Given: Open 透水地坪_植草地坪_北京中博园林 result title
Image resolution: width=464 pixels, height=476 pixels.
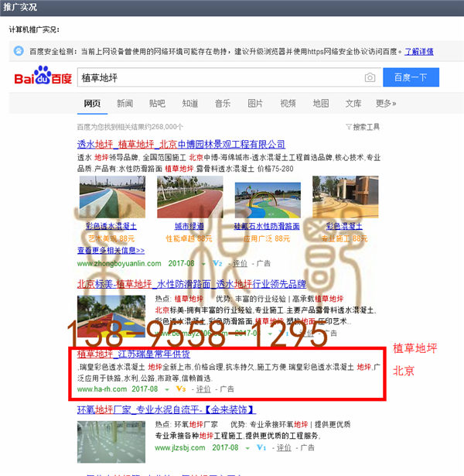Looking at the screenshot, I should 181,144.
